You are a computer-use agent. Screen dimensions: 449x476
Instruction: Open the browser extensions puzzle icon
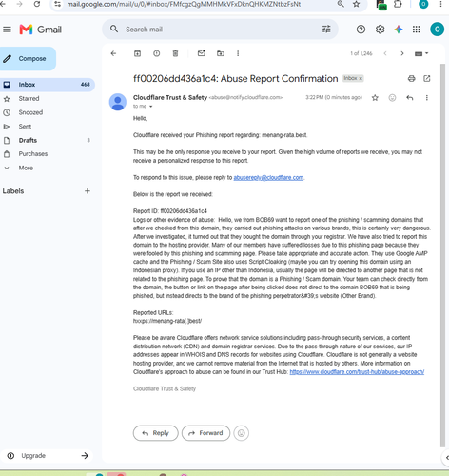coord(398,4)
